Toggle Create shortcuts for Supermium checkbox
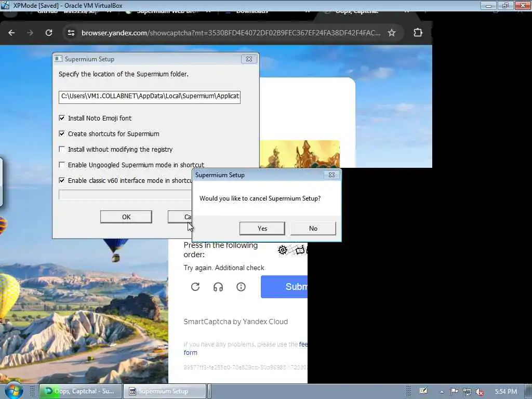The image size is (532, 399). coord(62,134)
